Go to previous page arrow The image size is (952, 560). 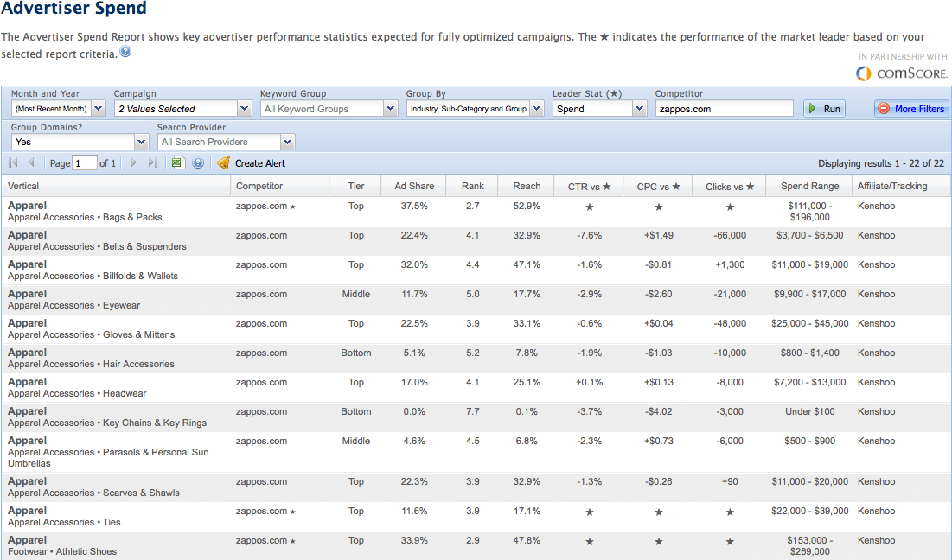click(x=31, y=162)
